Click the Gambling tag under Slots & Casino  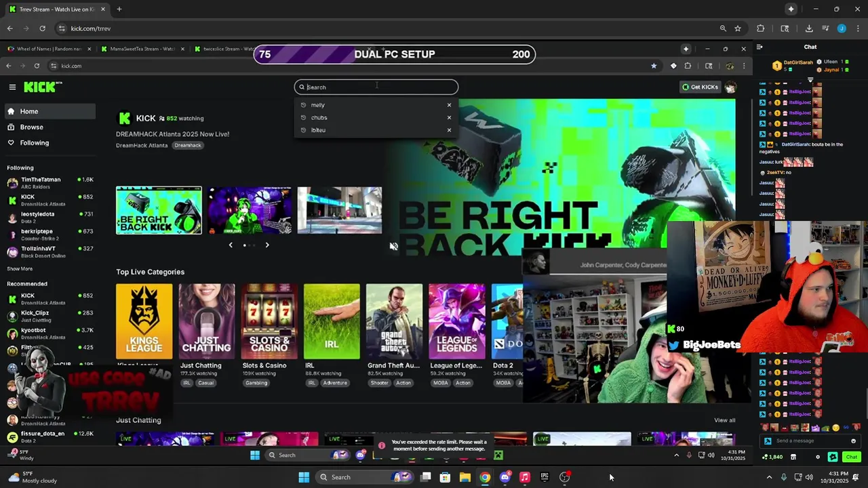coord(256,383)
